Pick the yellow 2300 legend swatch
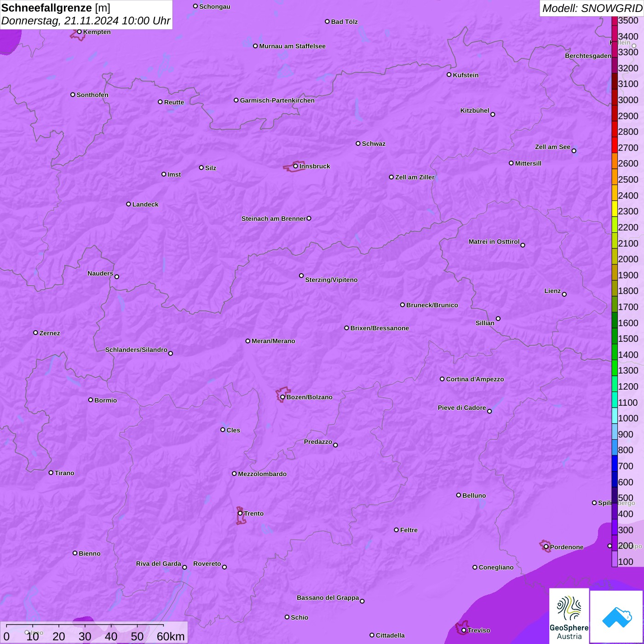The height and width of the screenshot is (644, 644). [x=615, y=208]
